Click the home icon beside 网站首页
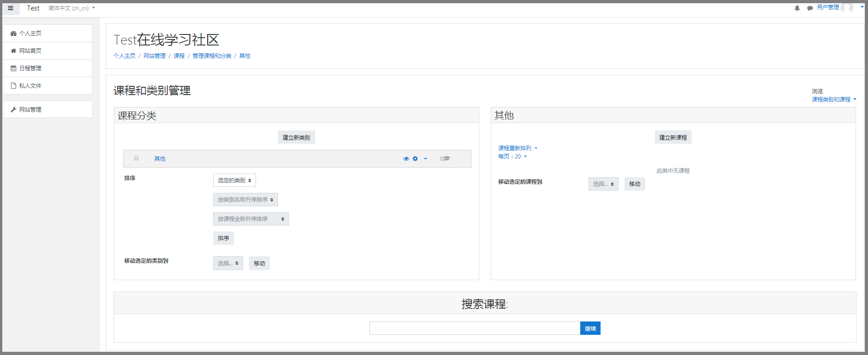Viewport: 868px width, 355px height. [x=13, y=51]
